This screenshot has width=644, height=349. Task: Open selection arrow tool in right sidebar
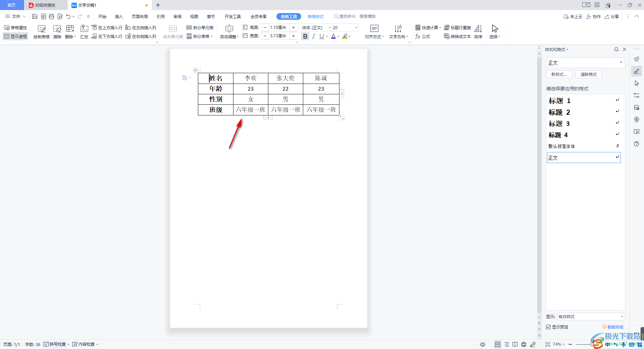[x=637, y=83]
